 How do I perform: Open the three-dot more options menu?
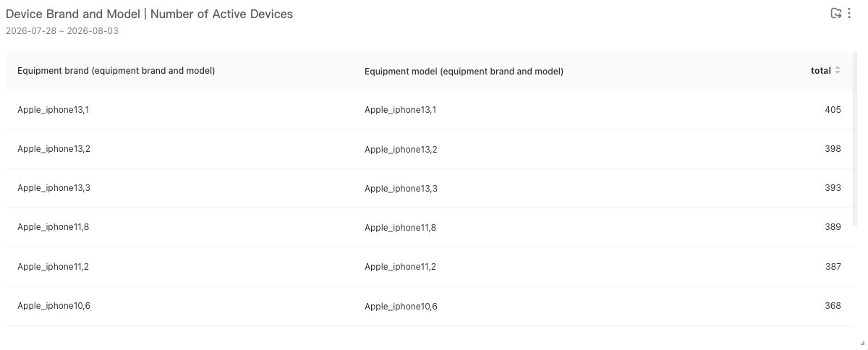[x=849, y=13]
